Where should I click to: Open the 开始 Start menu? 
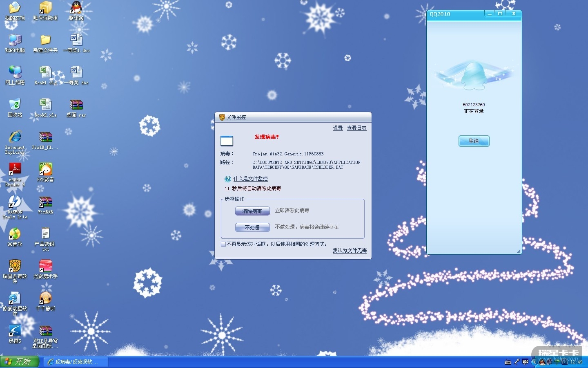pos(19,362)
